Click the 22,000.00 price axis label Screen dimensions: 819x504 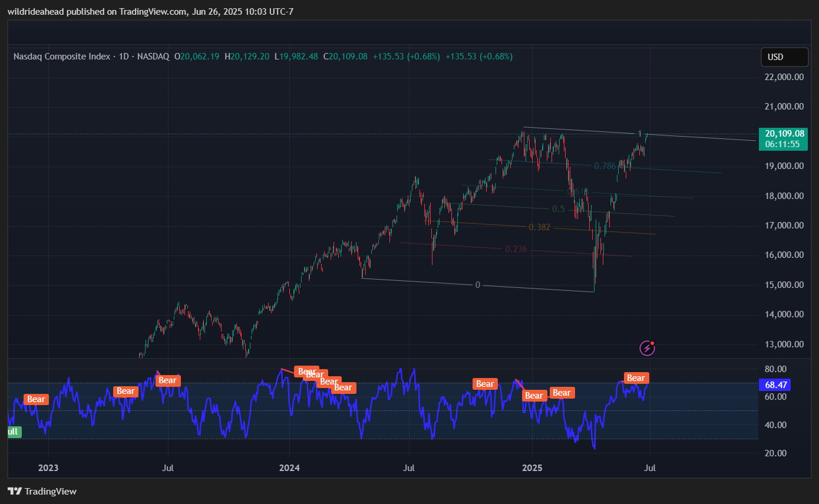(783, 77)
